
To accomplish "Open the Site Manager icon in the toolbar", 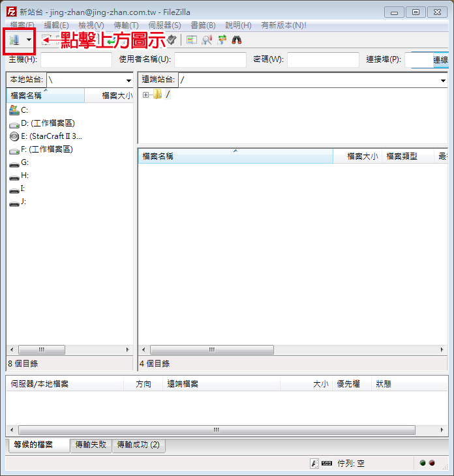I will pos(14,40).
